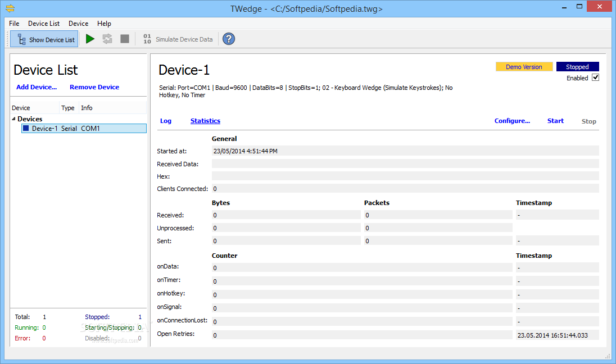Viewport: 616px width, 364px height.
Task: Click the onConnectionLost counter field
Action: click(362, 322)
